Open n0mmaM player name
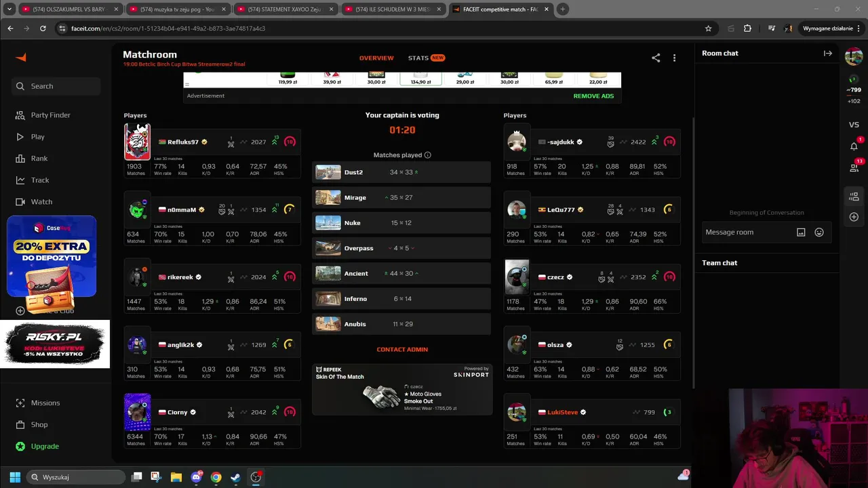The image size is (868, 488). [x=182, y=210]
